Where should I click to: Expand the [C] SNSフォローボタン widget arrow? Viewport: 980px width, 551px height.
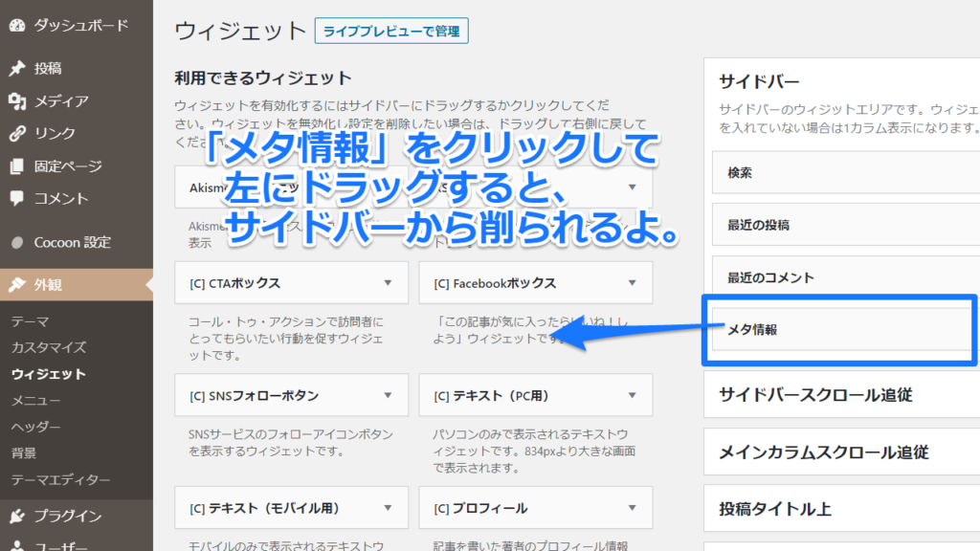coord(388,395)
